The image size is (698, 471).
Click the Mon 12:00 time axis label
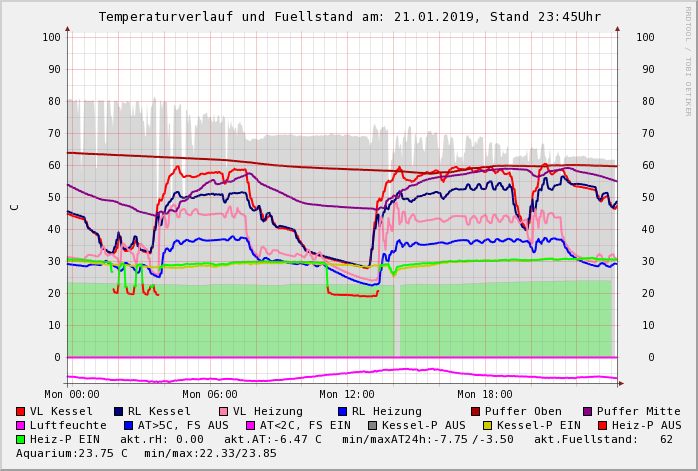tap(347, 394)
